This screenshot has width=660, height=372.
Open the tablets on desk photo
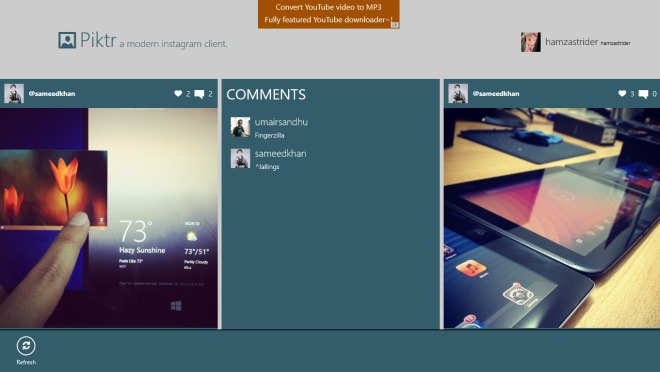point(552,218)
